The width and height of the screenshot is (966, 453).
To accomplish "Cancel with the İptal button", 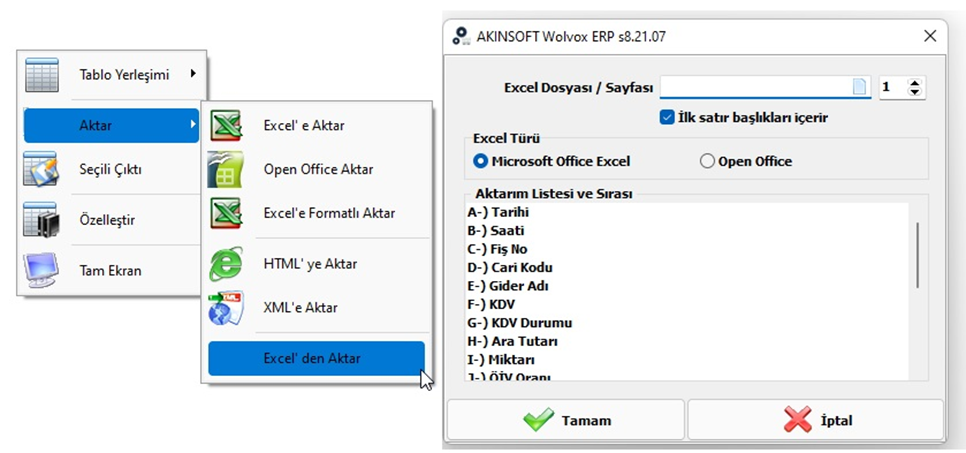I will 816,420.
